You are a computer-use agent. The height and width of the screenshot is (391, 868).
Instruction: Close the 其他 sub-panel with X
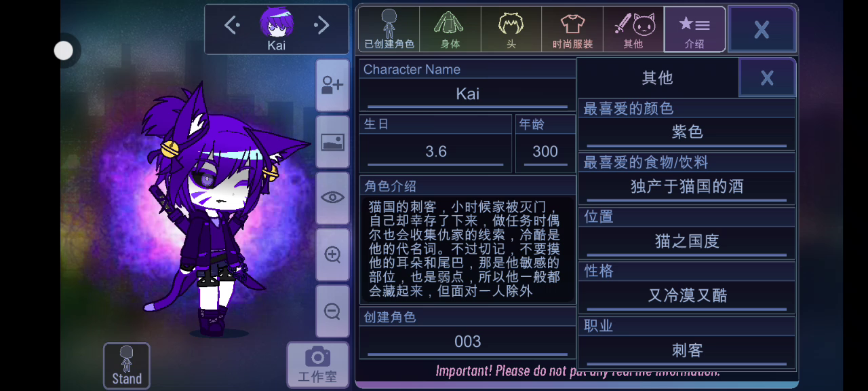pos(767,77)
